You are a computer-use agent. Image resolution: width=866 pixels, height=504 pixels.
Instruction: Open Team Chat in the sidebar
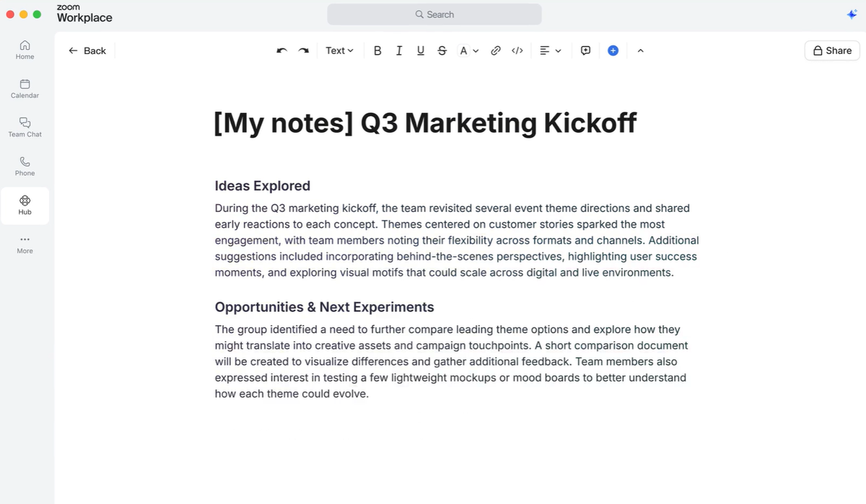(25, 127)
